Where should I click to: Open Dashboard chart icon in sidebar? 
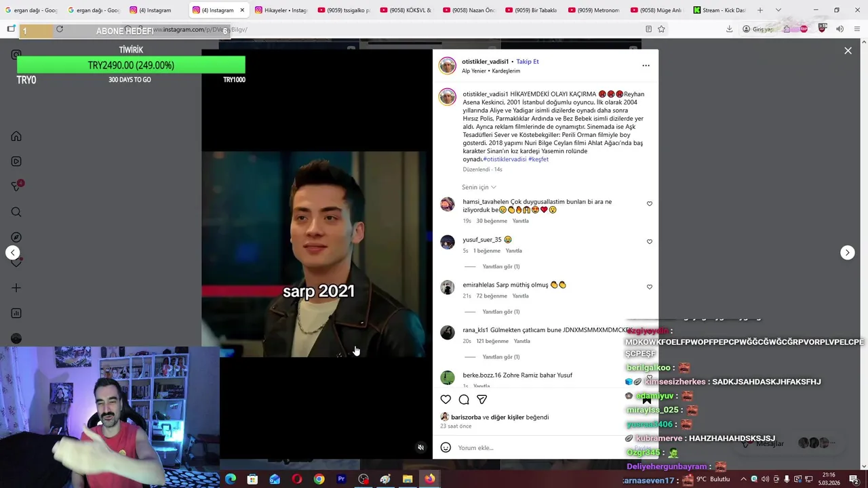(x=16, y=313)
